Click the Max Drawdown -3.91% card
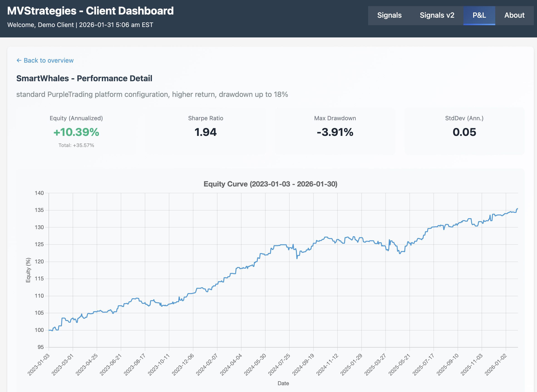 click(335, 132)
